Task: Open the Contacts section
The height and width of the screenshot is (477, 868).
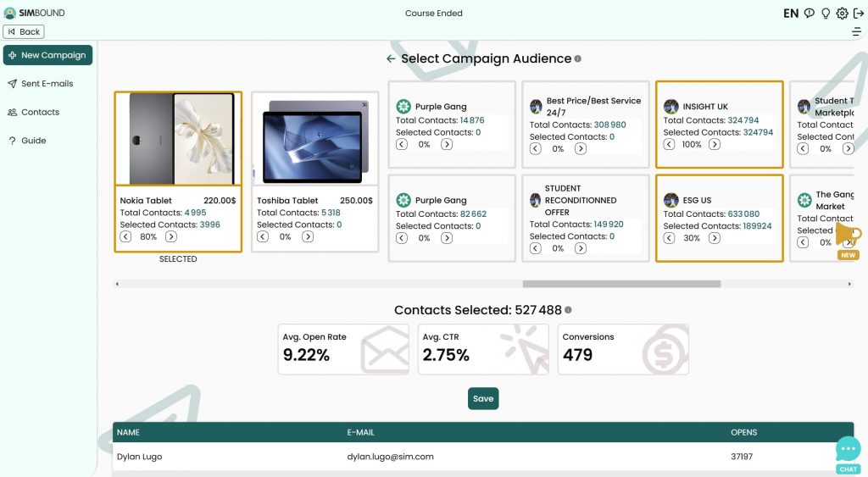Action: pyautogui.click(x=33, y=113)
